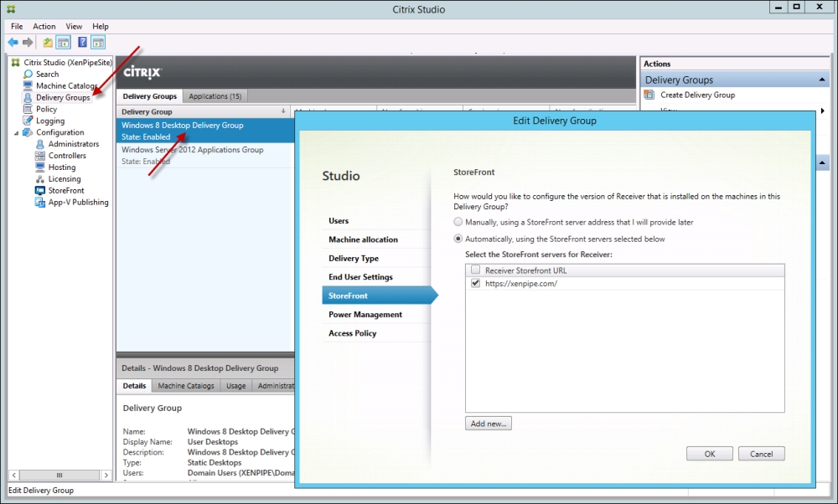Select the Delivery Groups node icon

[28, 97]
